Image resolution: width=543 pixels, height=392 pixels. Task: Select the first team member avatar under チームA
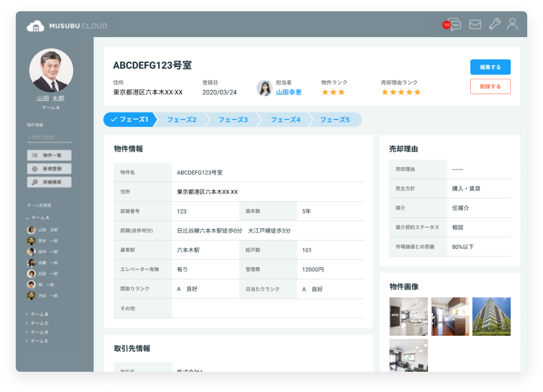[32, 230]
